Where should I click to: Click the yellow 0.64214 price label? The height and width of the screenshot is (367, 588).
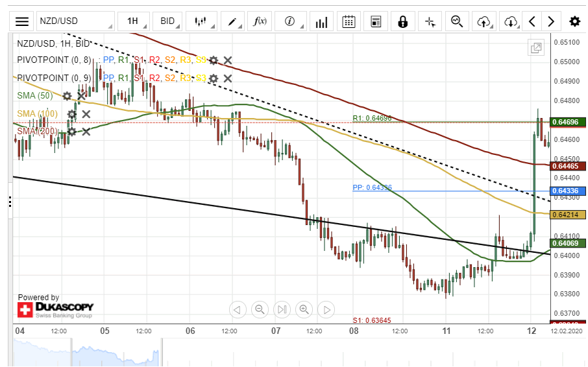tap(567, 215)
